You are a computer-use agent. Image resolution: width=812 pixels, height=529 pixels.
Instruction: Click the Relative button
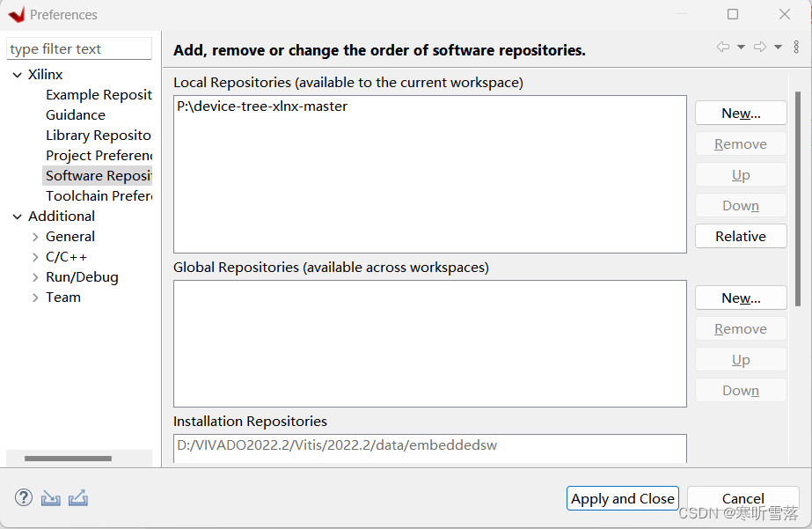[x=741, y=236]
